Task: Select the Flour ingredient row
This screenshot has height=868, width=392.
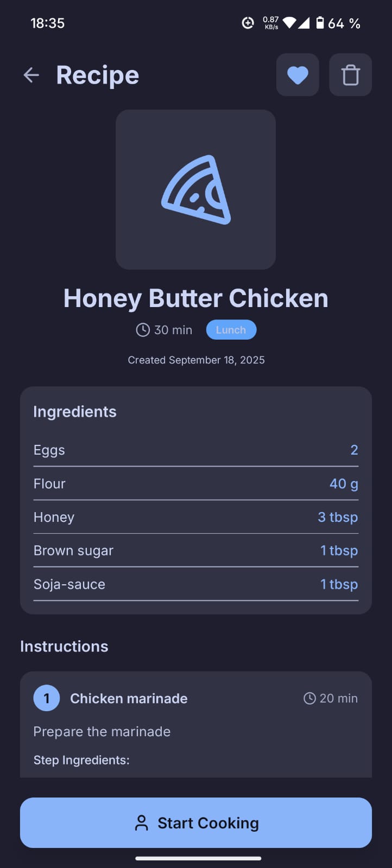Action: (x=195, y=484)
